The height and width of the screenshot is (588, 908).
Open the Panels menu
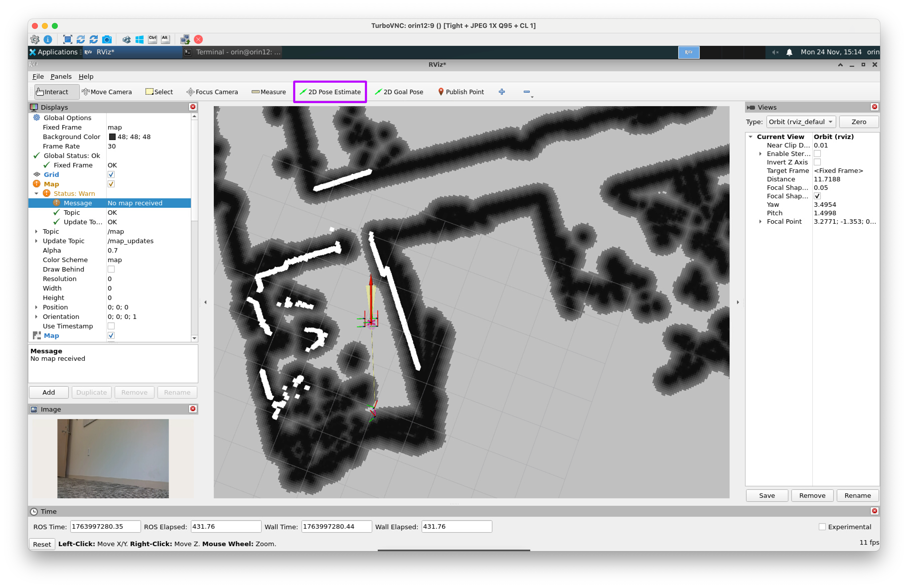coord(61,76)
